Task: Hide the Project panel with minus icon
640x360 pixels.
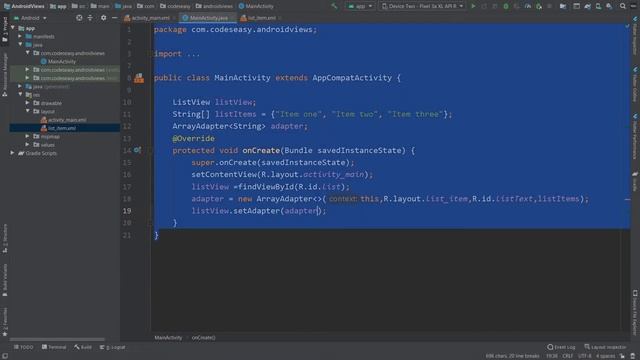Action: click(114, 18)
